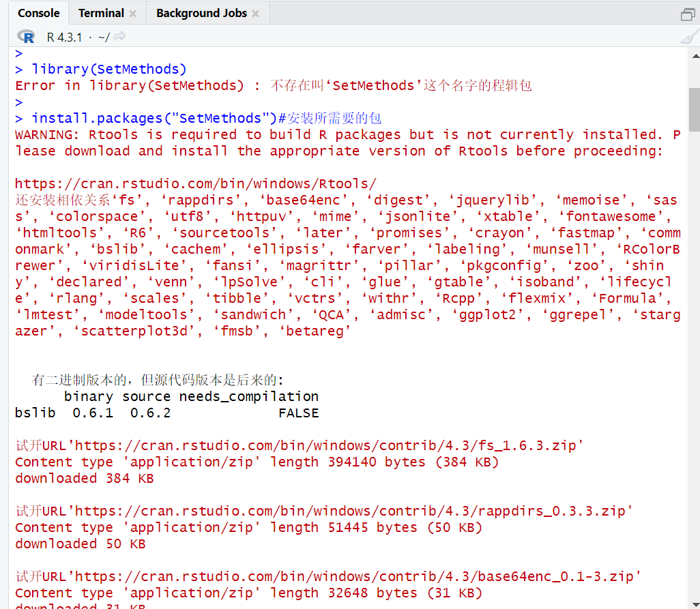Switch to the Terminal tab
The width and height of the screenshot is (700, 609).
pyautogui.click(x=102, y=12)
